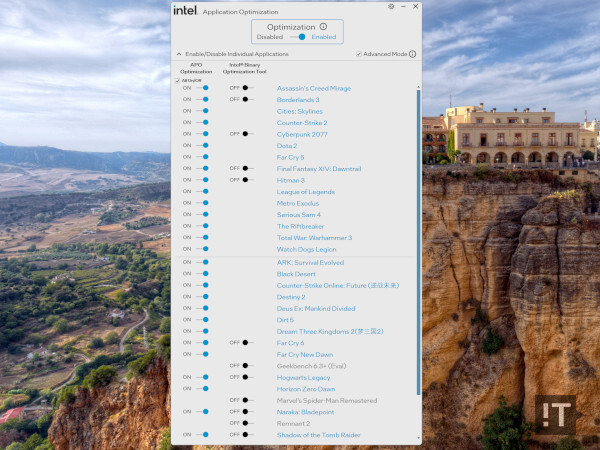Viewport: 600px width, 450px height.
Task: Disable APO for Watch Dogs Legion
Action: pos(202,249)
